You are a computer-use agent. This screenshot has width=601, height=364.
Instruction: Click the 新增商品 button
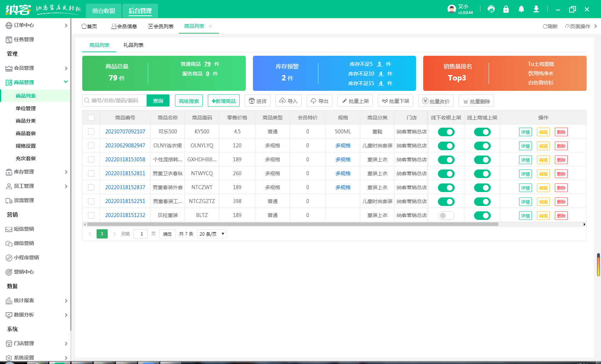pos(224,101)
